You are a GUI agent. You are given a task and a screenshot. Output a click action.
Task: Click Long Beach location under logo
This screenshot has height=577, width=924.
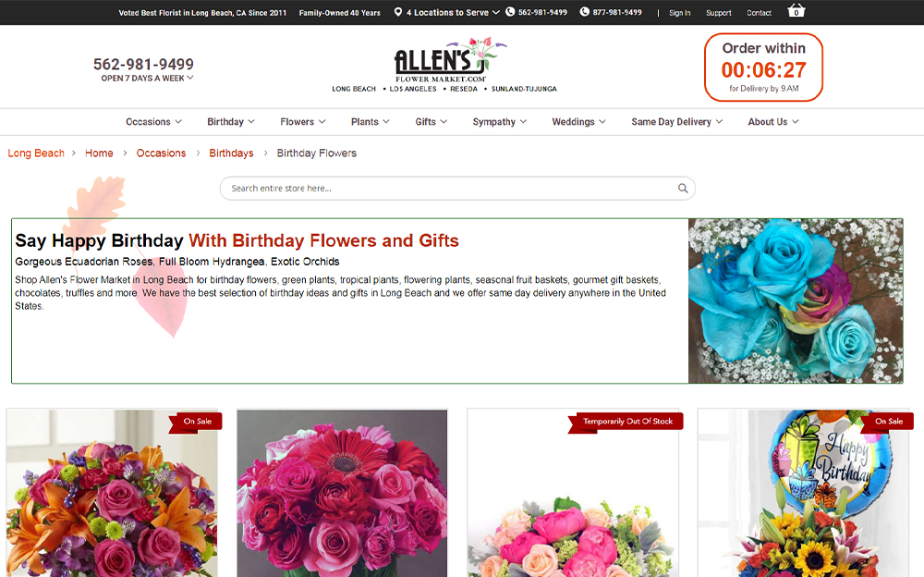[354, 89]
